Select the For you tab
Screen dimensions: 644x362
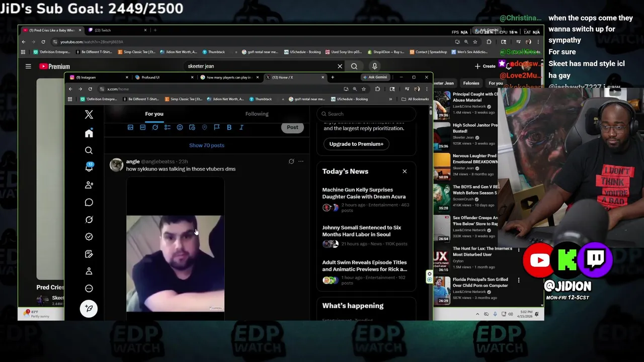pyautogui.click(x=154, y=114)
